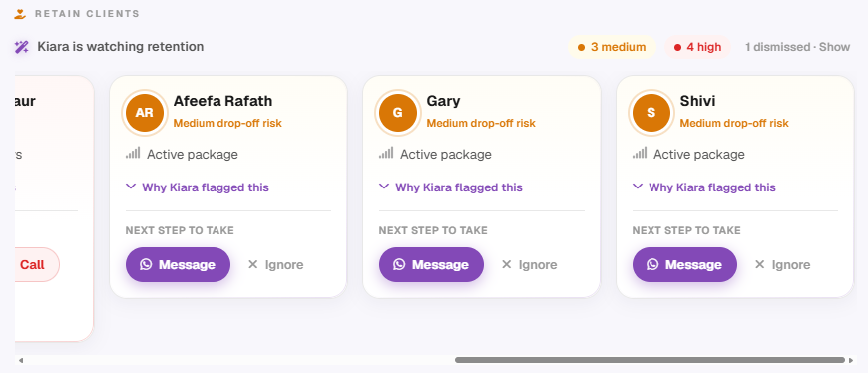Expand Why Kiara flagged this for Afeefa Rafath

(x=198, y=187)
